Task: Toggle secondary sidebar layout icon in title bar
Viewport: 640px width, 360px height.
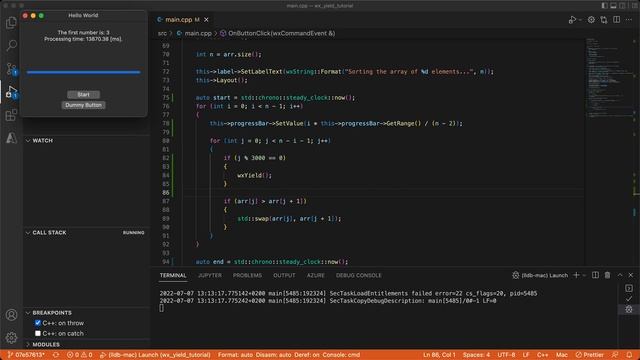Action: (622, 6)
